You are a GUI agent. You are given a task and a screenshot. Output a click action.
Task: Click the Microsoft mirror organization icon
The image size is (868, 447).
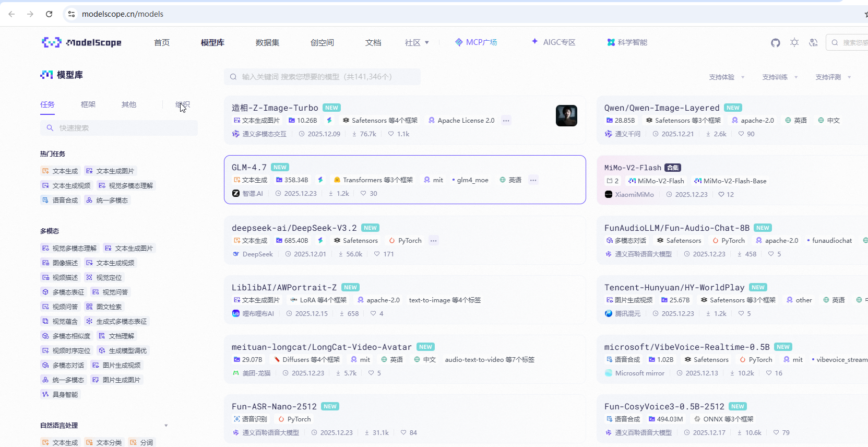(609, 373)
